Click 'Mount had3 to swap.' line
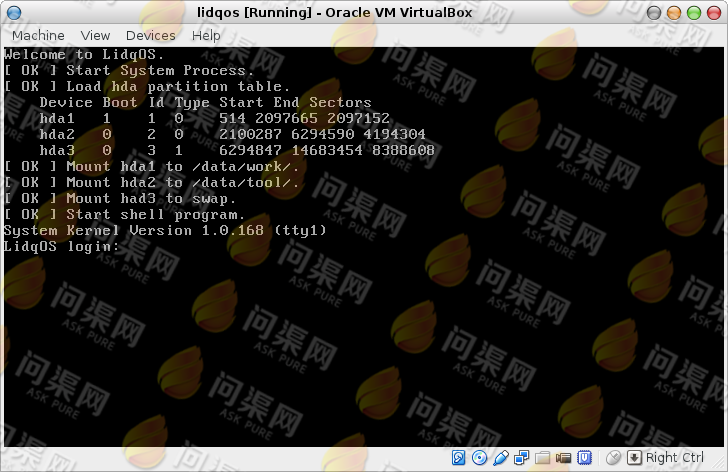This screenshot has width=728, height=472. point(120,199)
